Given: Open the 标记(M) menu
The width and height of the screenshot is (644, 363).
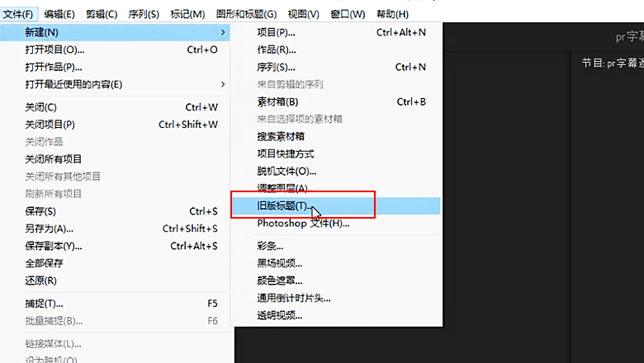Looking at the screenshot, I should coord(187,14).
